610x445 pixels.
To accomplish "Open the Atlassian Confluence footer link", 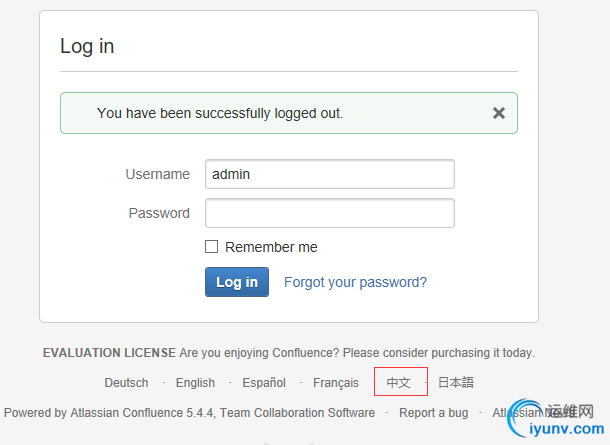I will [126, 413].
